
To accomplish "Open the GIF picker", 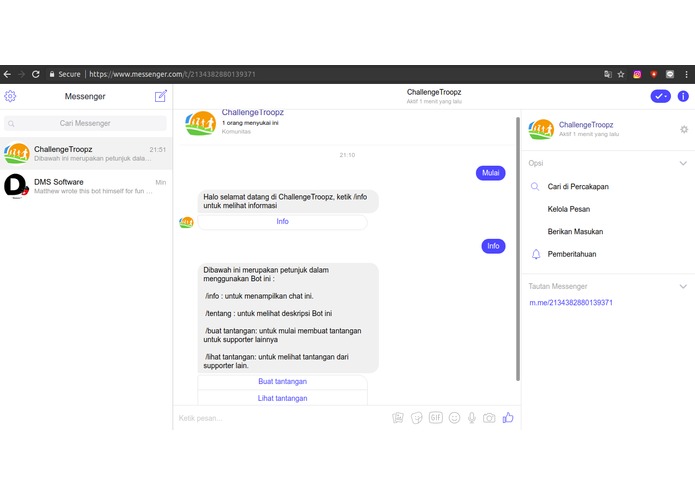I will coord(436,417).
